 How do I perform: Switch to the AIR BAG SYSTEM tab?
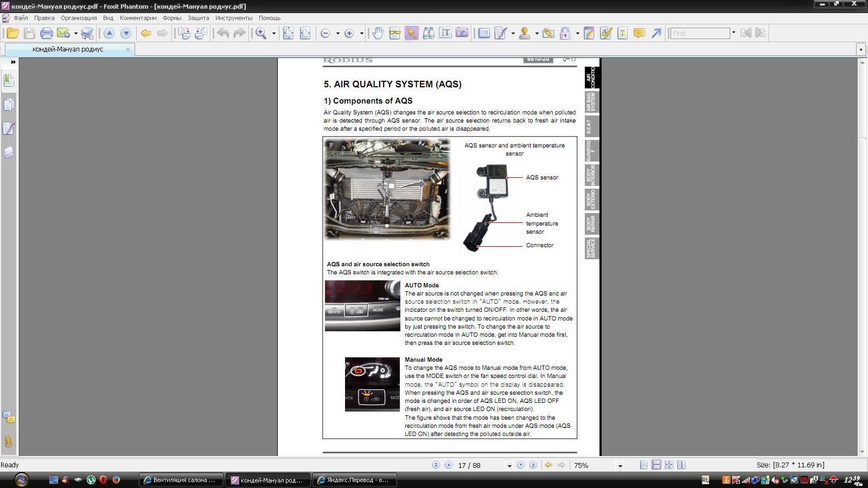(x=592, y=102)
